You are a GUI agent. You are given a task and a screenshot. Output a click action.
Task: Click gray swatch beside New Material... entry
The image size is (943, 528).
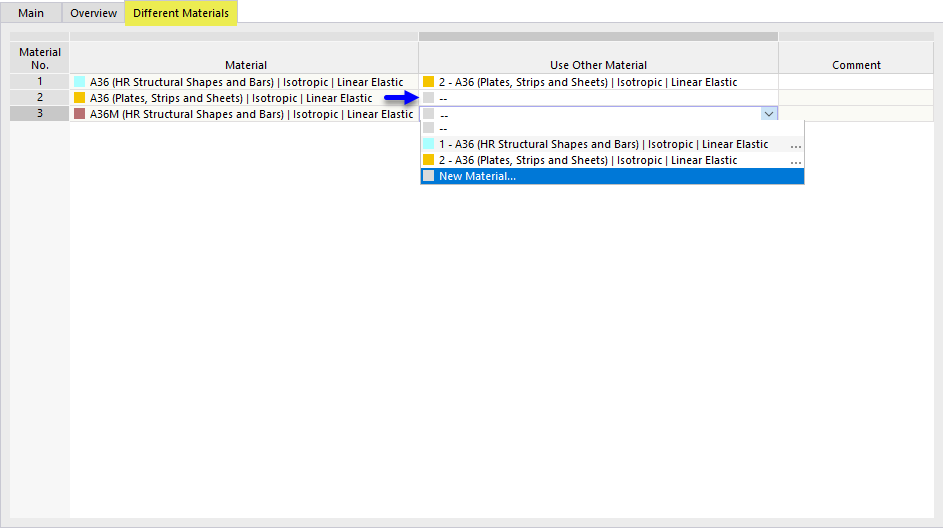(x=428, y=176)
